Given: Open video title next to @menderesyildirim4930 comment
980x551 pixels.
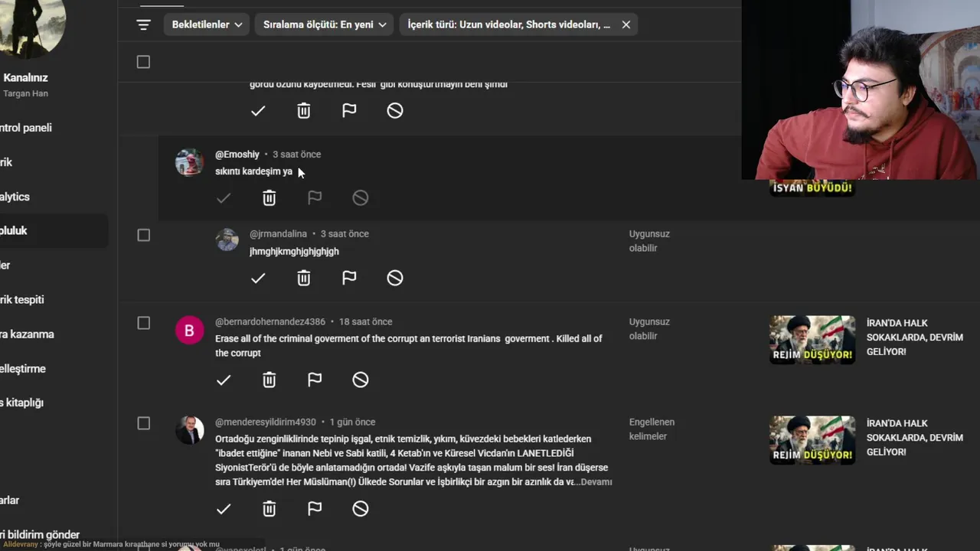Looking at the screenshot, I should (915, 438).
